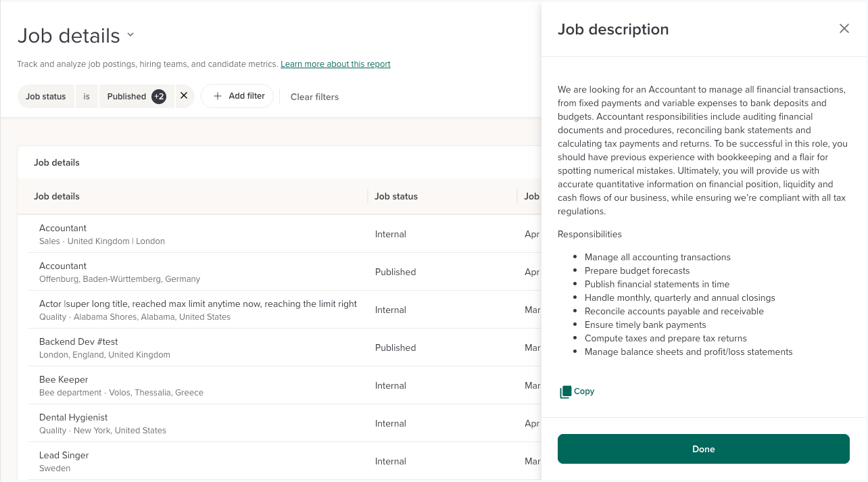Click the plus icon in Add filter
868x482 pixels.
pyautogui.click(x=218, y=96)
